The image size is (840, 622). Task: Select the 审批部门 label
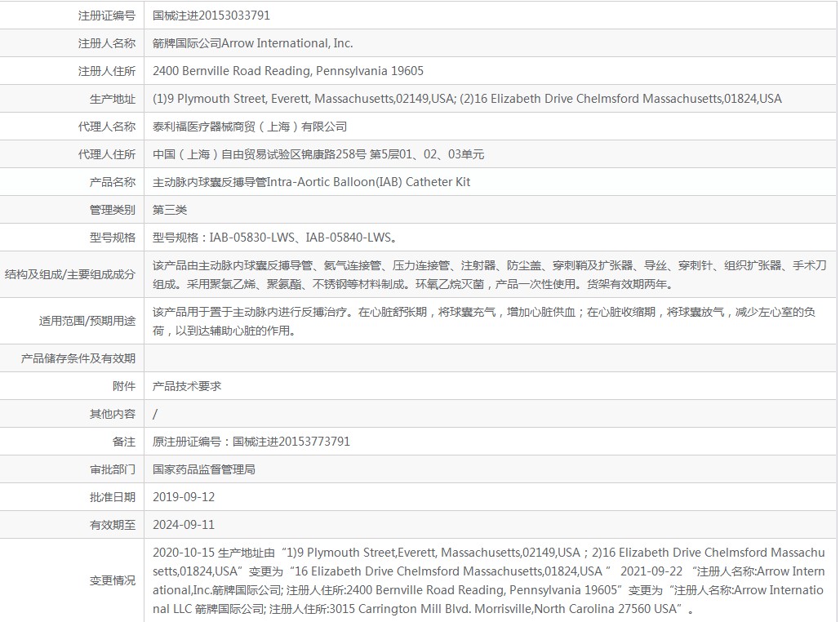(x=113, y=470)
